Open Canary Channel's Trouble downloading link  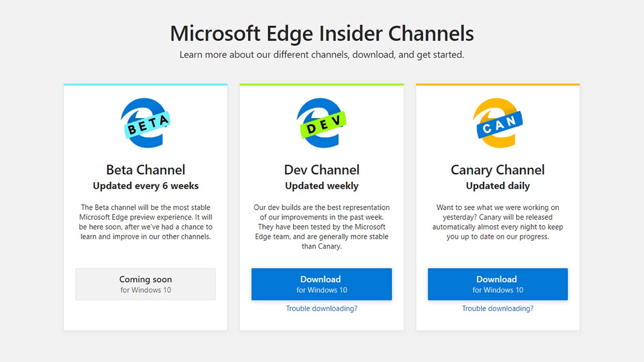tap(497, 308)
